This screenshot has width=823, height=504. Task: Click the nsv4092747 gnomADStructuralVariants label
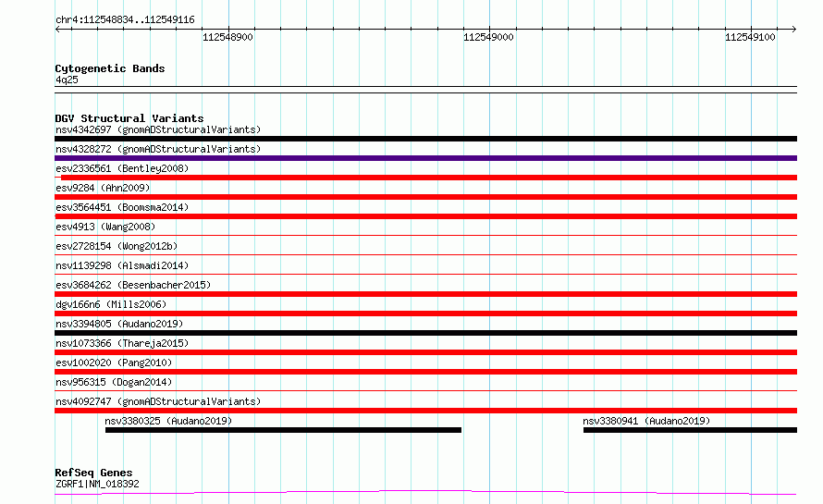[158, 401]
